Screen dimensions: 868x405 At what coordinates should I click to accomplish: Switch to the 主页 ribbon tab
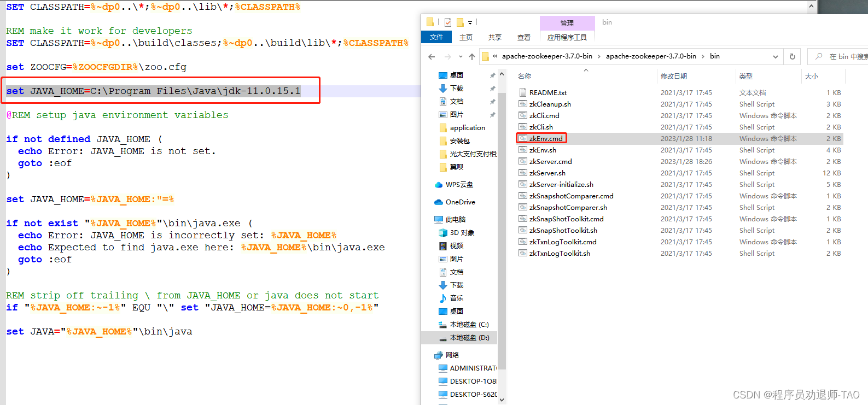[x=466, y=37]
